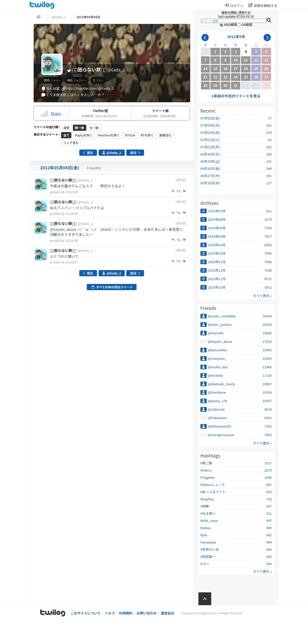Filter with Replyを除く

[84, 135]
